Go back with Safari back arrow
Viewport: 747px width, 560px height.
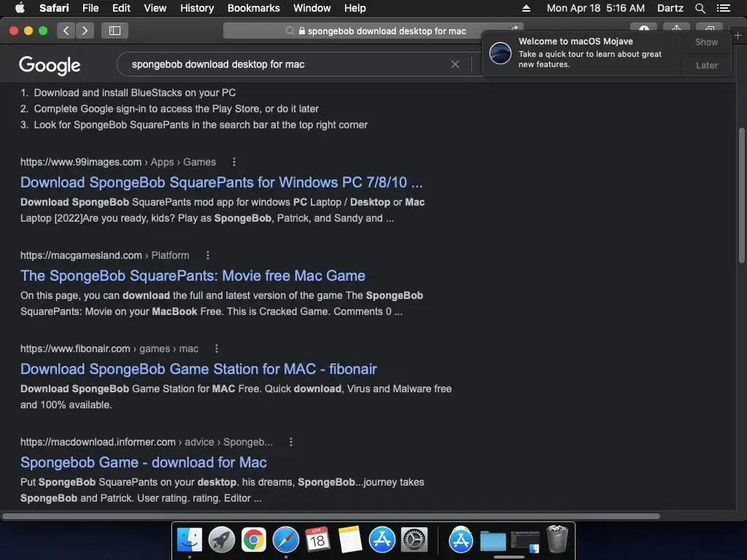pos(66,31)
